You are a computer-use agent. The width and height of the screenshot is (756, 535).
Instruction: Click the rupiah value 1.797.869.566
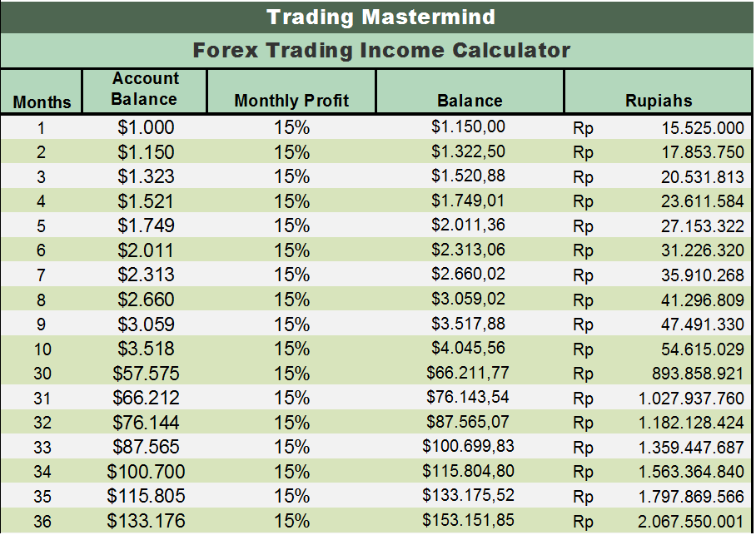[693, 497]
